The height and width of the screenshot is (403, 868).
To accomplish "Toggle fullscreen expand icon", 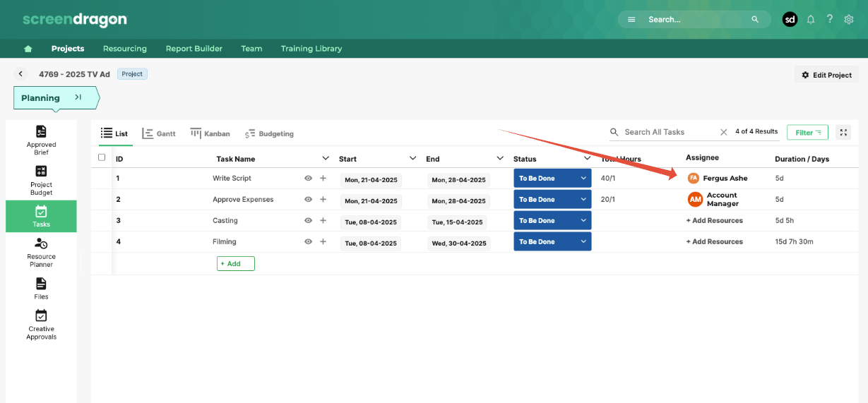I will click(843, 132).
